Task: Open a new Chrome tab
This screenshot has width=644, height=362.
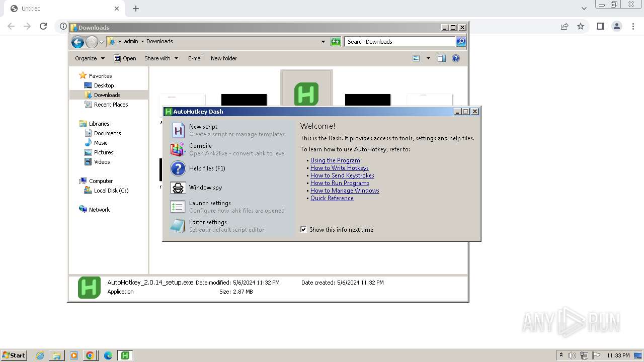Action: (136, 9)
